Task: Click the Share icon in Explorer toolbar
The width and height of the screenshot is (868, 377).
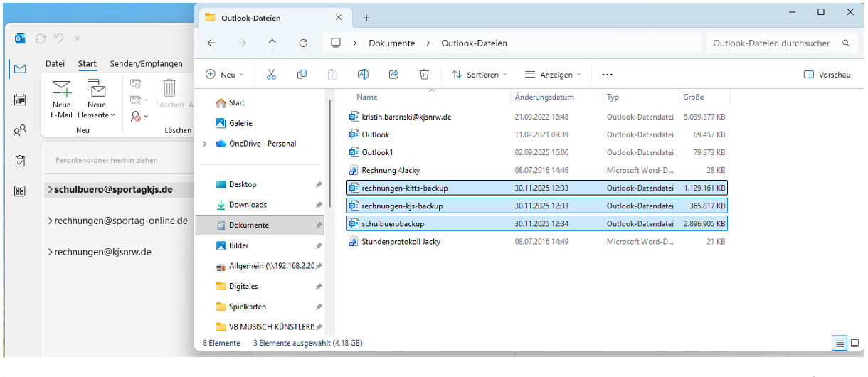Action: pos(393,74)
